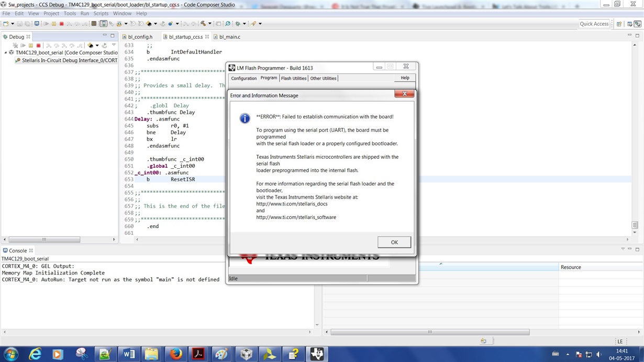This screenshot has width=644, height=362.
Task: Open Microsoft Word from the taskbar
Action: coord(128,354)
